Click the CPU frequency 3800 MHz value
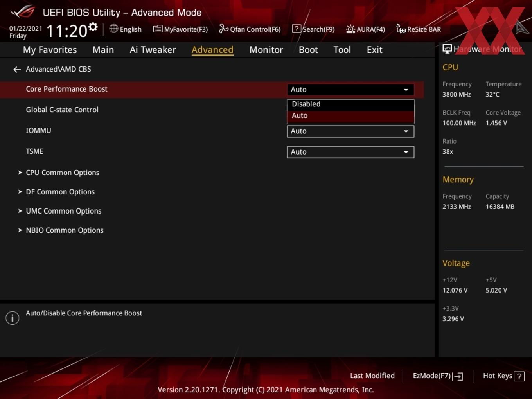The width and height of the screenshot is (532, 399). [457, 94]
